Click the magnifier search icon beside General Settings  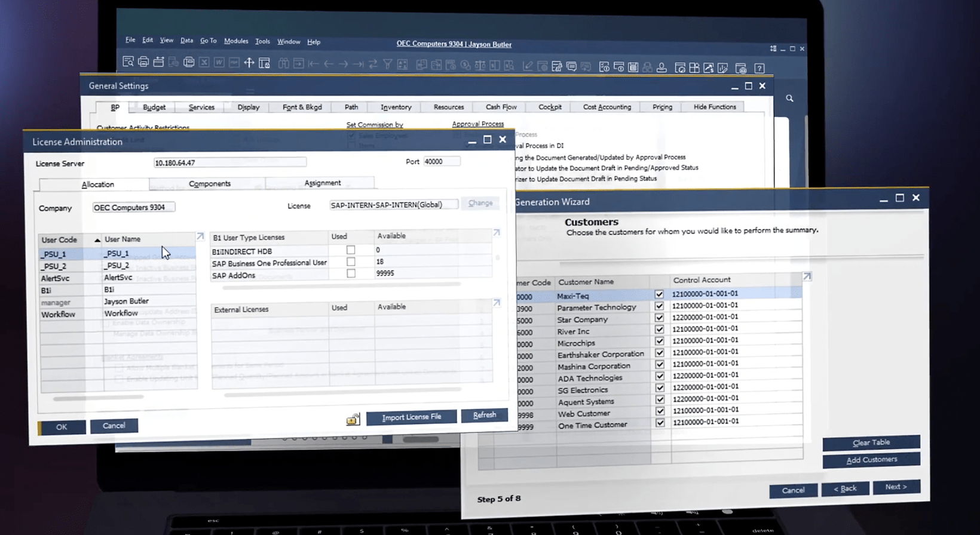[789, 98]
